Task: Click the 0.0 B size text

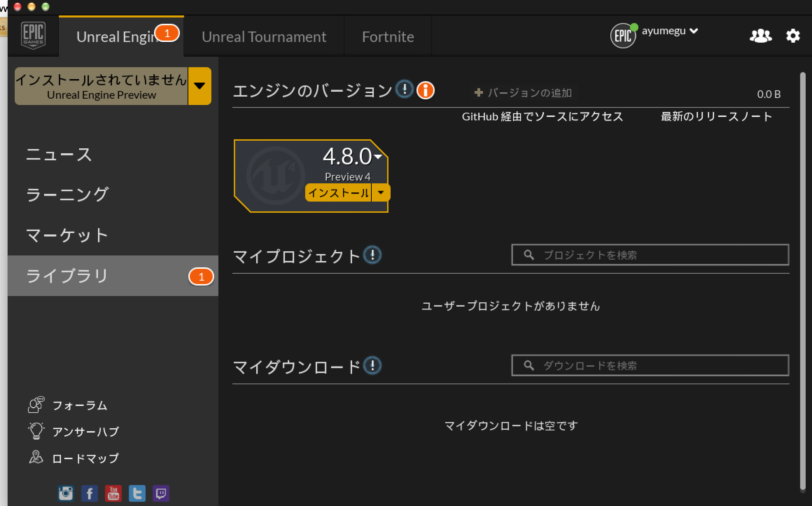Action: (x=769, y=94)
